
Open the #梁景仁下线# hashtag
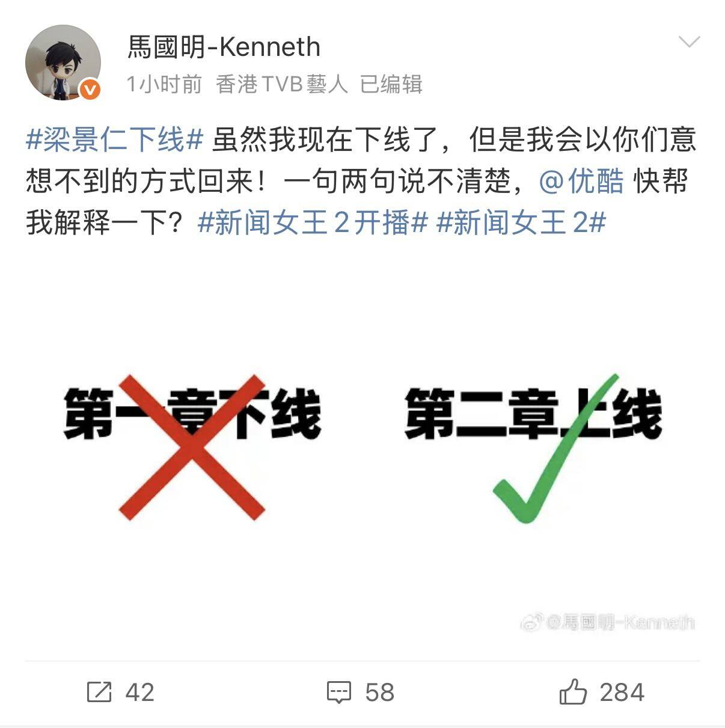(x=115, y=139)
